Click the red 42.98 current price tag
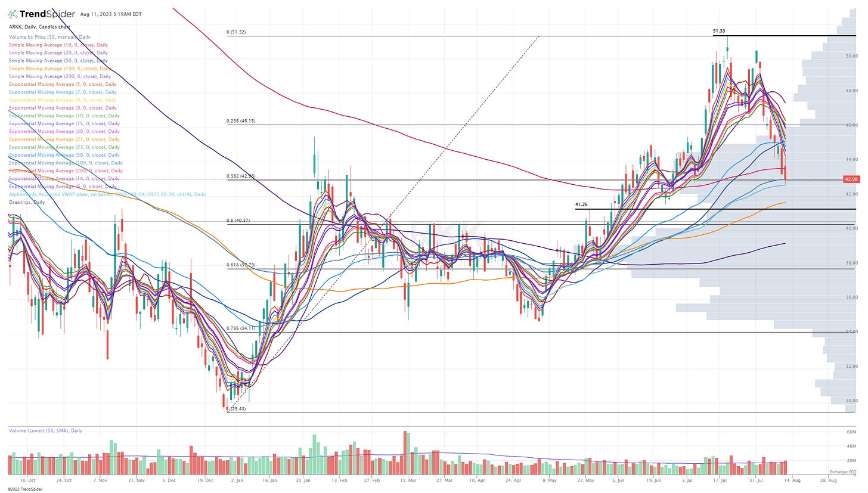Image resolution: width=868 pixels, height=493 pixels. click(x=850, y=179)
